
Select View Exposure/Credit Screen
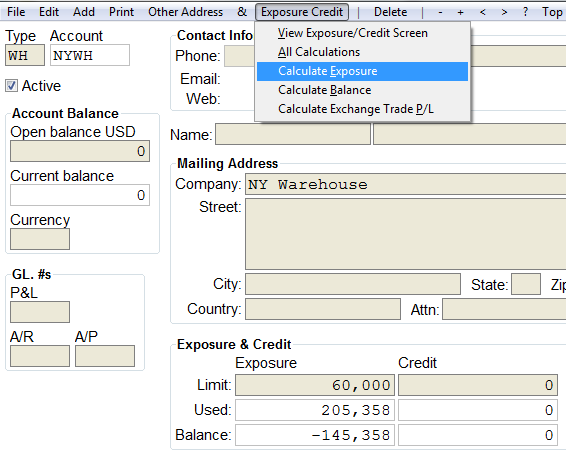tap(362, 33)
